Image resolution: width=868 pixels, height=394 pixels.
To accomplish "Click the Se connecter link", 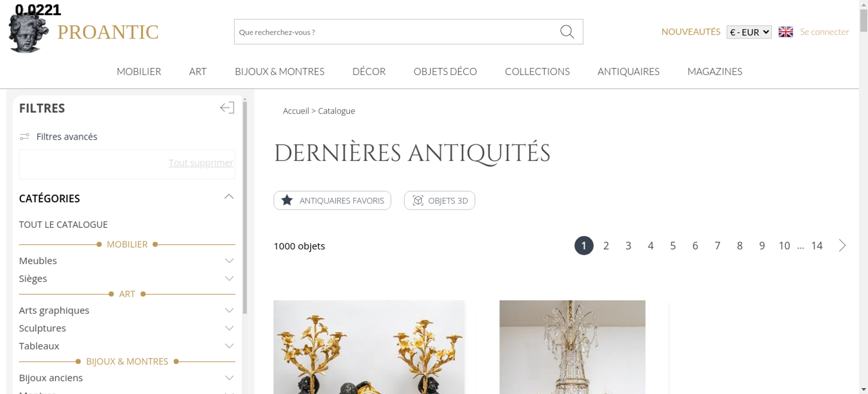I will click(x=824, y=32).
